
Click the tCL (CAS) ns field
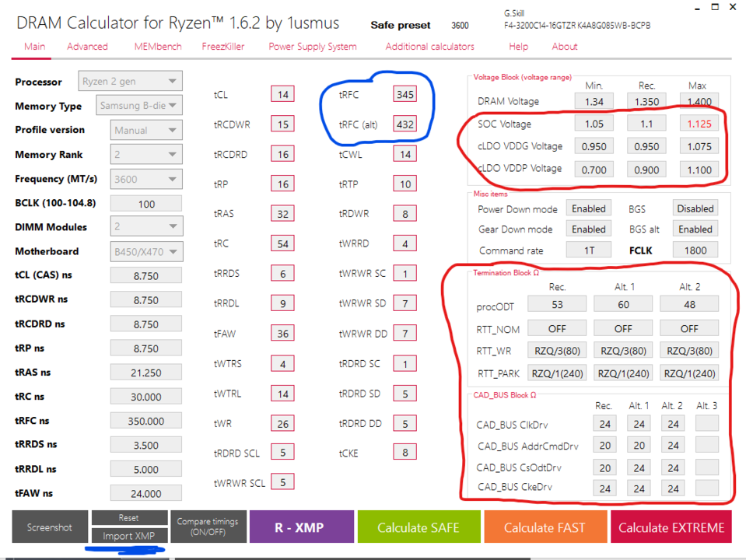click(x=146, y=275)
